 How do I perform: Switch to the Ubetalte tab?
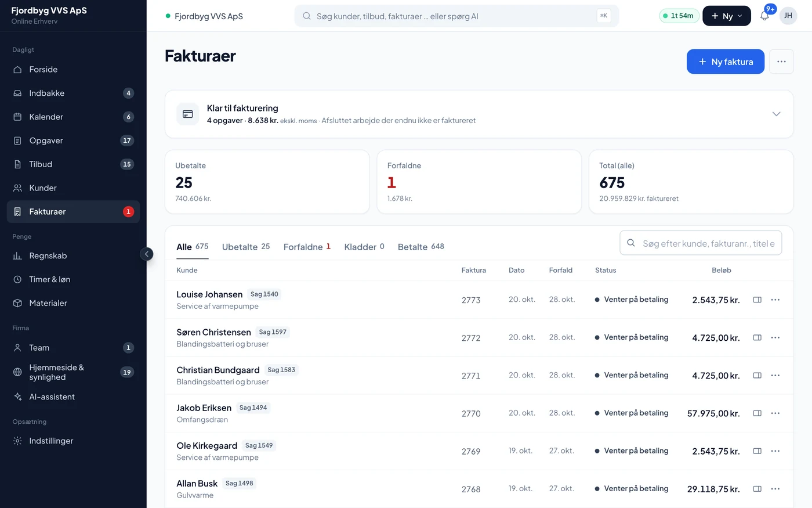click(x=246, y=247)
